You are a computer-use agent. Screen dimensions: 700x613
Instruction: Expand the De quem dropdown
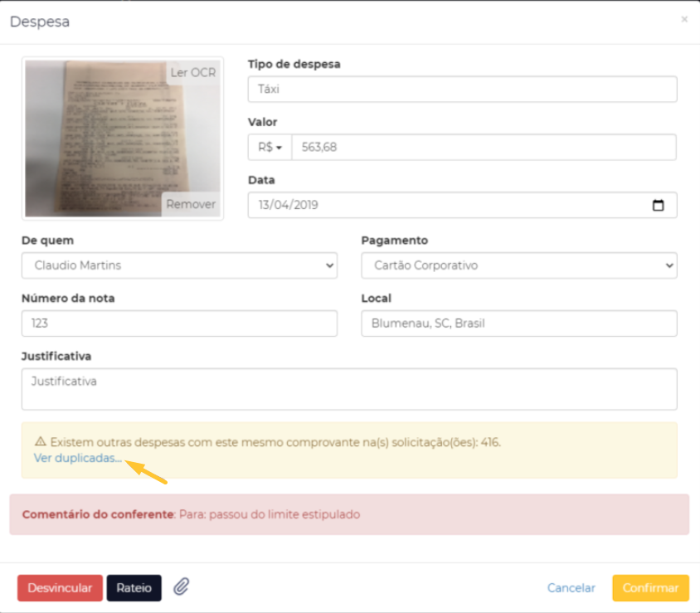tap(179, 265)
